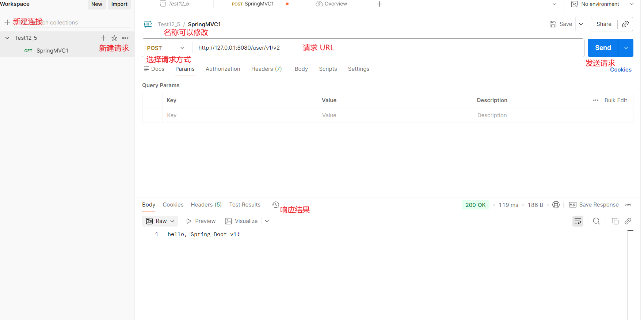Click response link icon

(628, 221)
